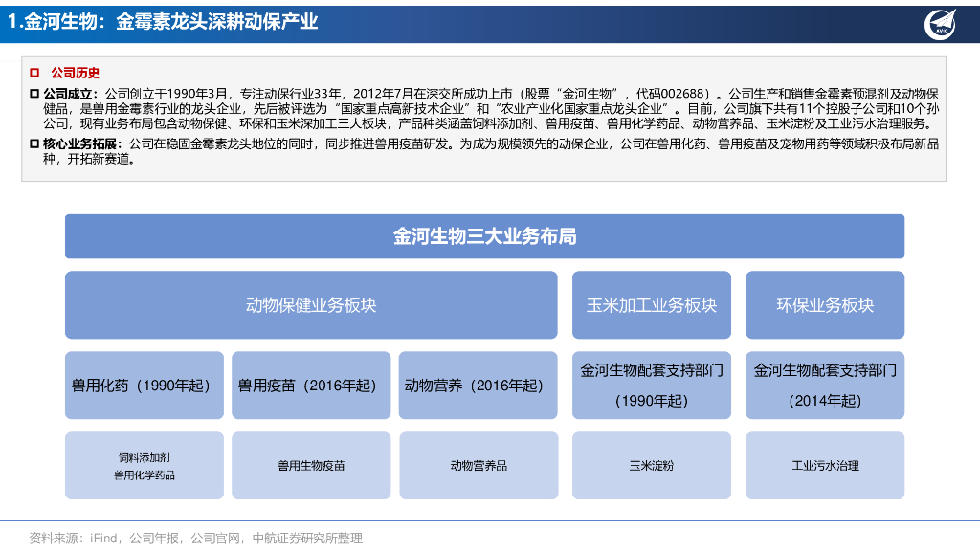Select the 环保业务板块 box
The height and width of the screenshot is (551, 980).
pos(825,305)
